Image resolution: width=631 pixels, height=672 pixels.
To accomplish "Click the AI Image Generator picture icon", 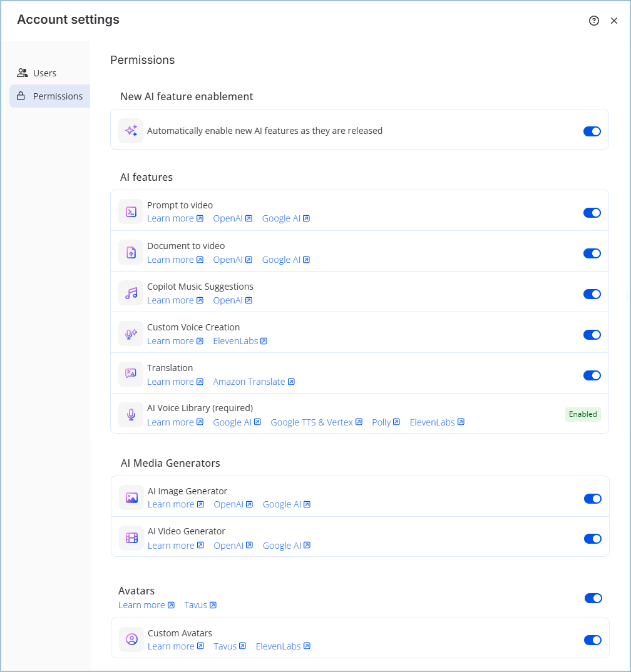I will coord(131,497).
